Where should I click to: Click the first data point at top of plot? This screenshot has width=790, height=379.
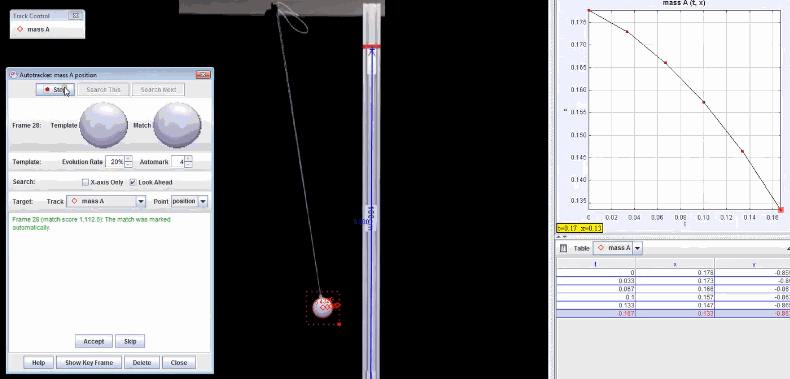point(589,10)
